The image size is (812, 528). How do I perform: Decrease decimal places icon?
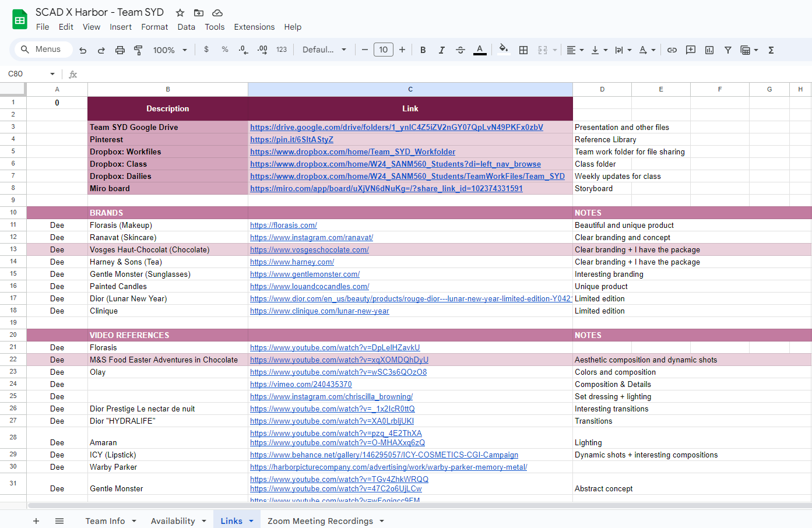tap(244, 50)
